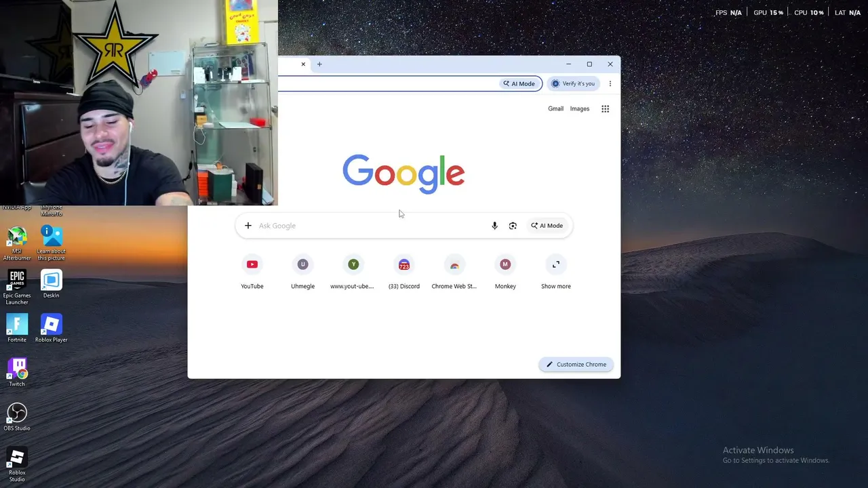Open the Google apps grid
This screenshot has width=868, height=488.
(606, 108)
